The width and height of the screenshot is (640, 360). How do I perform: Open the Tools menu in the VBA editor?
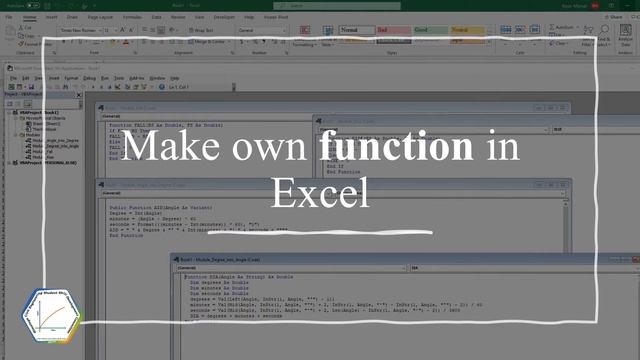119,78
